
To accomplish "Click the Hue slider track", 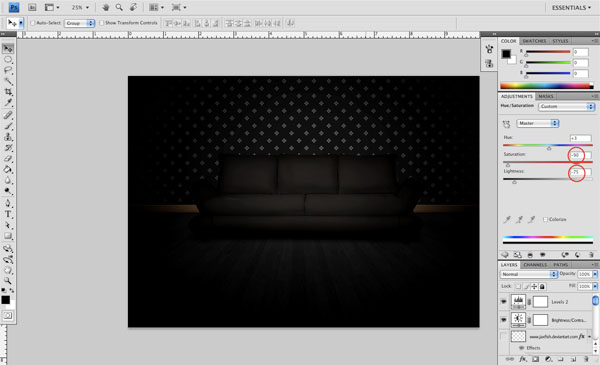I will (548, 145).
